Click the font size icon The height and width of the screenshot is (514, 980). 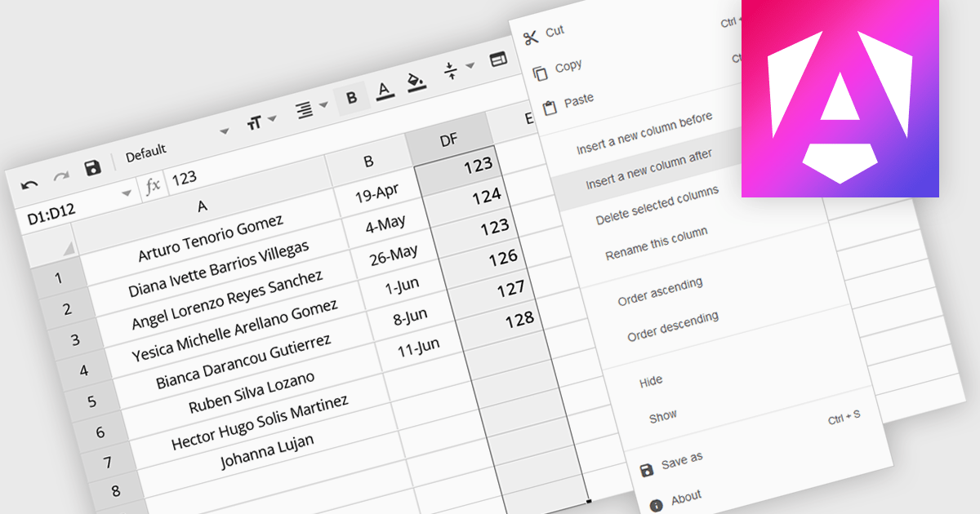(254, 119)
